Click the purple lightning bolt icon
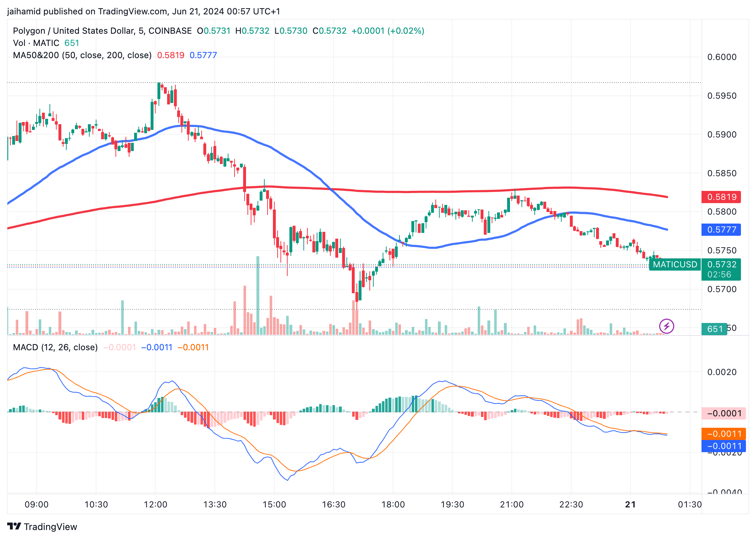This screenshot has height=539, width=756. [666, 326]
